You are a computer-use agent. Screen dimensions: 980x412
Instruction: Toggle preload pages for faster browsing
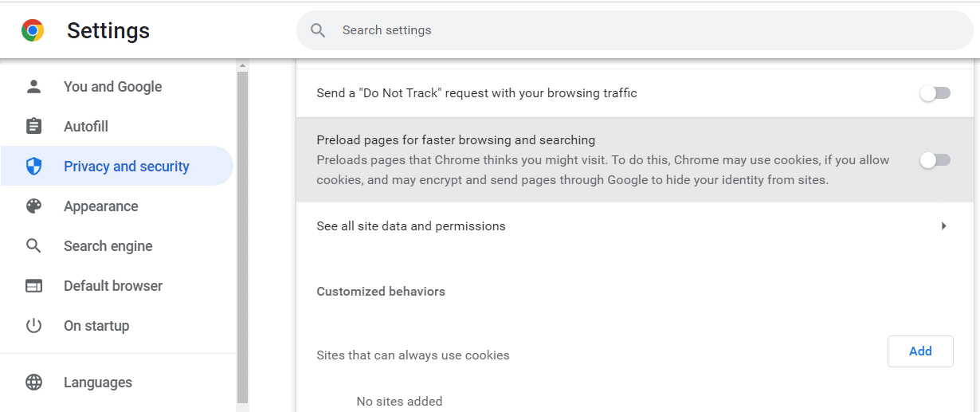[x=935, y=160]
